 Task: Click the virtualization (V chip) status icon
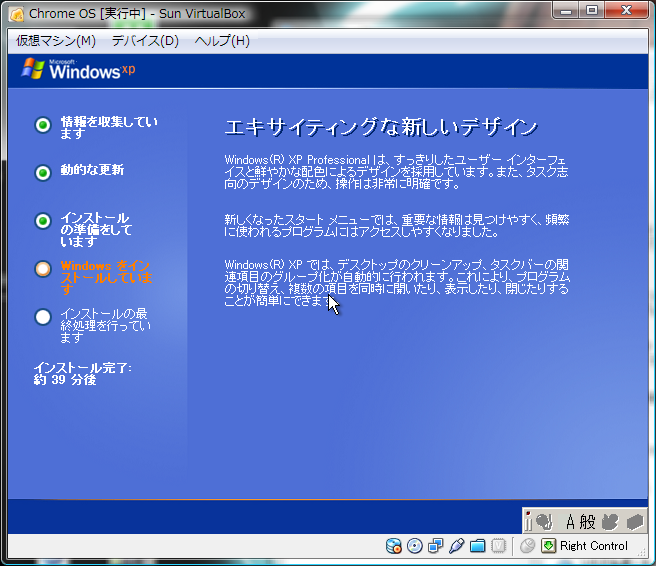pyautogui.click(x=498, y=546)
